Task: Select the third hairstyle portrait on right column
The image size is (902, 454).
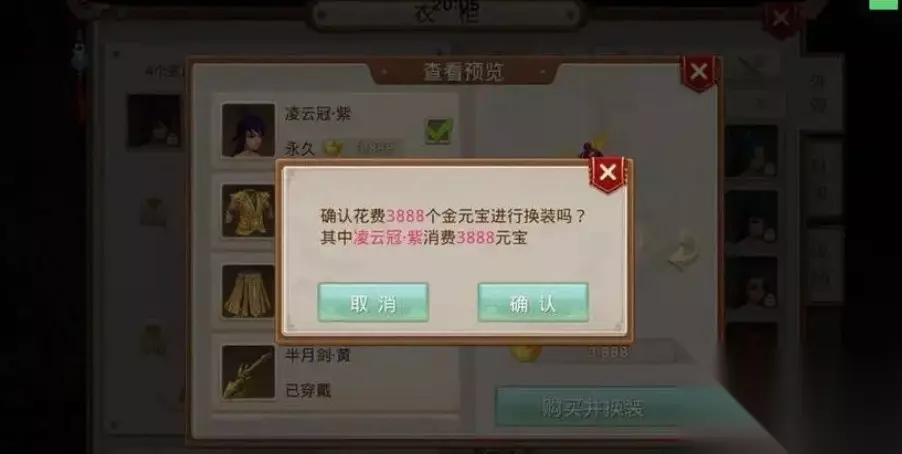Action: tap(751, 283)
